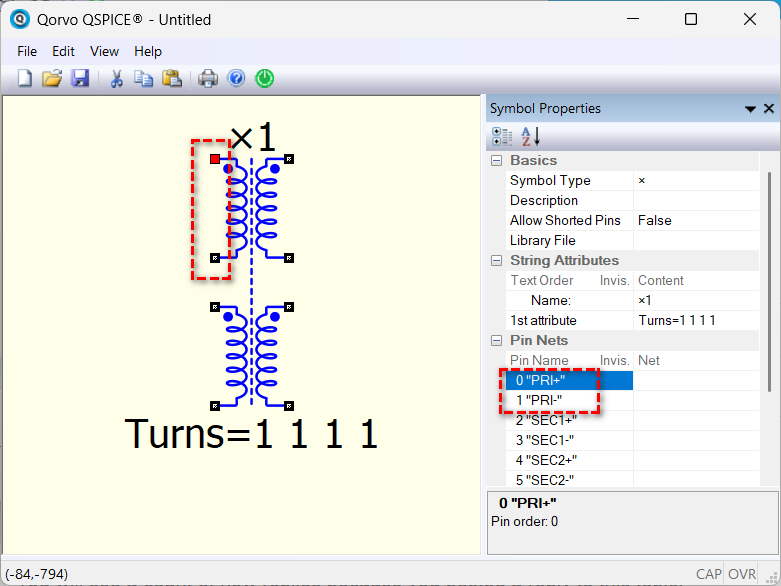Open Symbol Properties panel dropdown arrow
The image size is (781, 586).
point(750,109)
